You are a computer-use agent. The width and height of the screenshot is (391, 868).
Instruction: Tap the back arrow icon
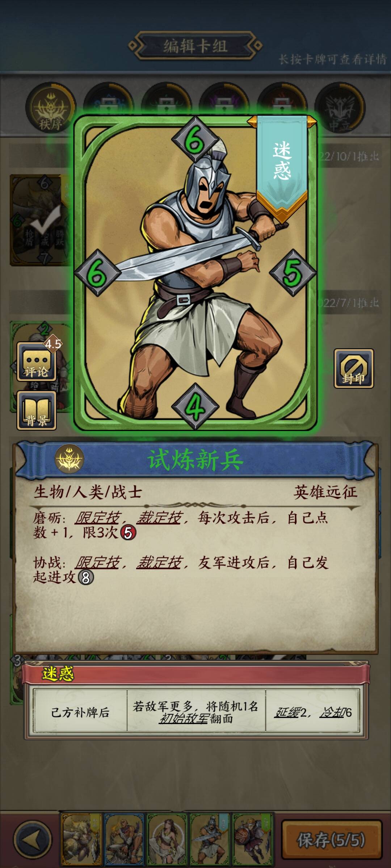tap(33, 839)
